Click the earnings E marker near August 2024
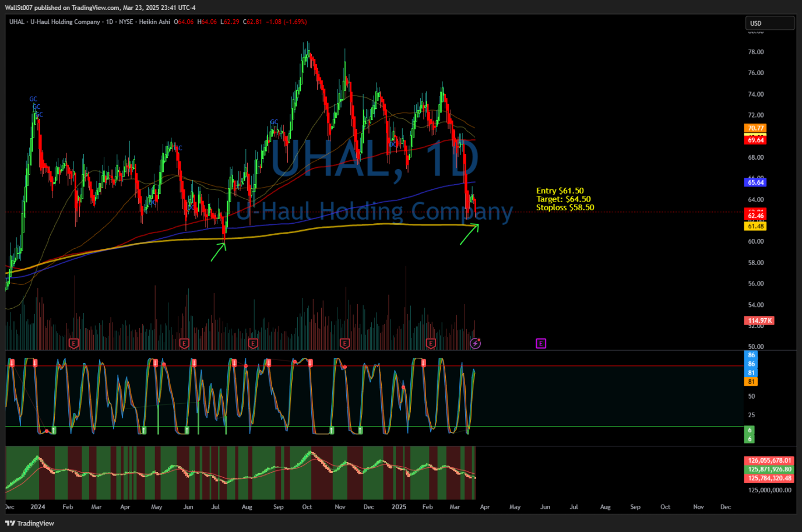This screenshot has height=532, width=802. (253, 344)
